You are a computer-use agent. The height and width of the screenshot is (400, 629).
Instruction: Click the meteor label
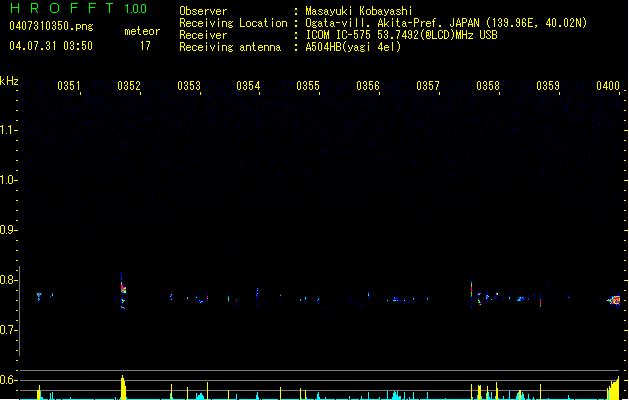[x=142, y=31]
